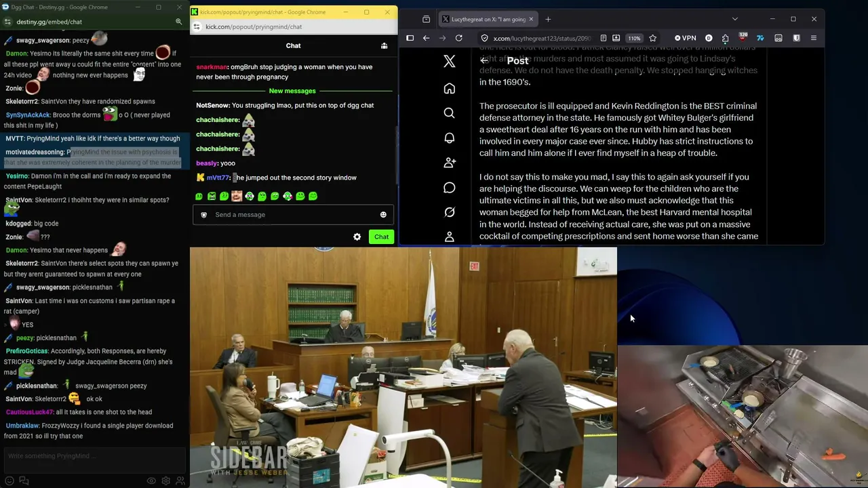Close the Lucythegreat on X tab
Viewport: 868px width, 488px height.
(x=531, y=19)
